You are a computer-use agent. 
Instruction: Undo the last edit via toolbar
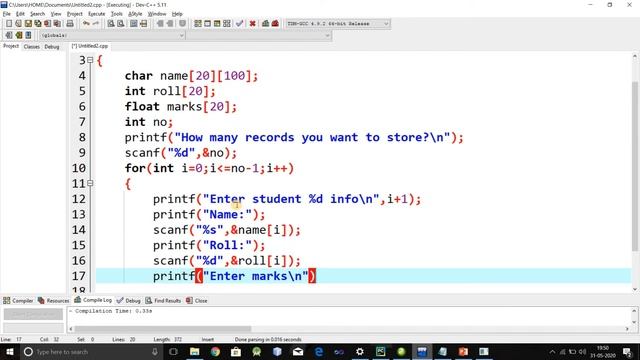(86, 24)
